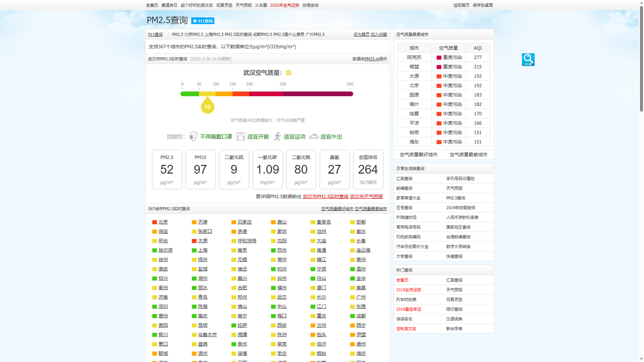Click the green square beside 成都
Viewport: 644px width, 362px height.
click(353, 316)
